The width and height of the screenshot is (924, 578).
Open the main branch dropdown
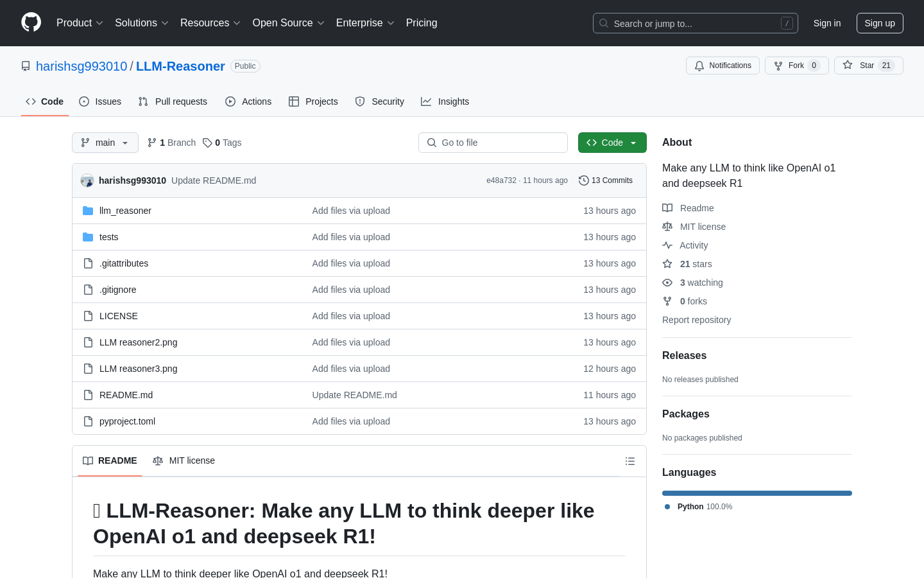pyautogui.click(x=105, y=143)
